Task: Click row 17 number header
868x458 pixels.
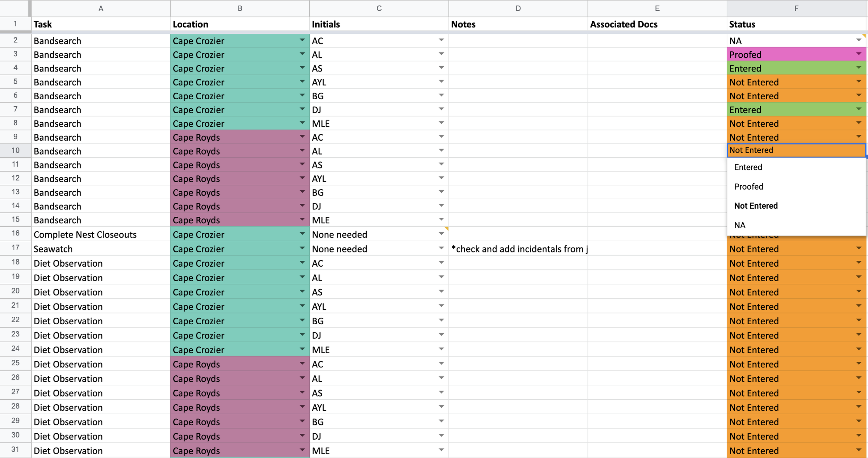Action: [15, 248]
